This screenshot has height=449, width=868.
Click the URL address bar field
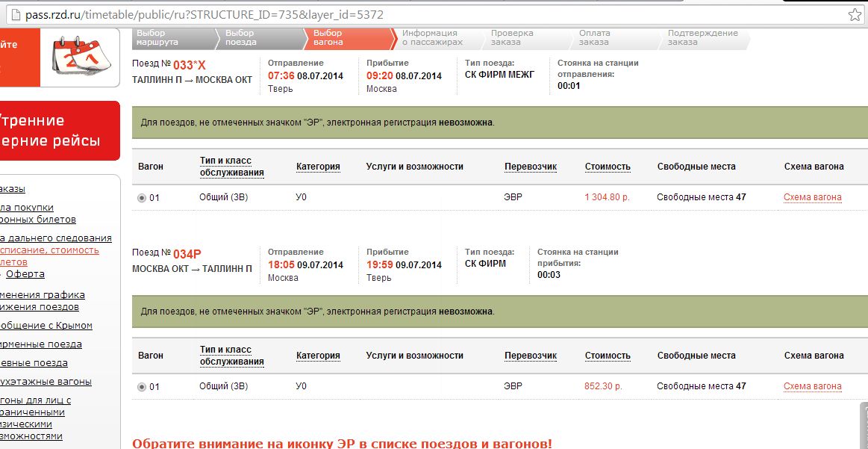click(x=418, y=14)
